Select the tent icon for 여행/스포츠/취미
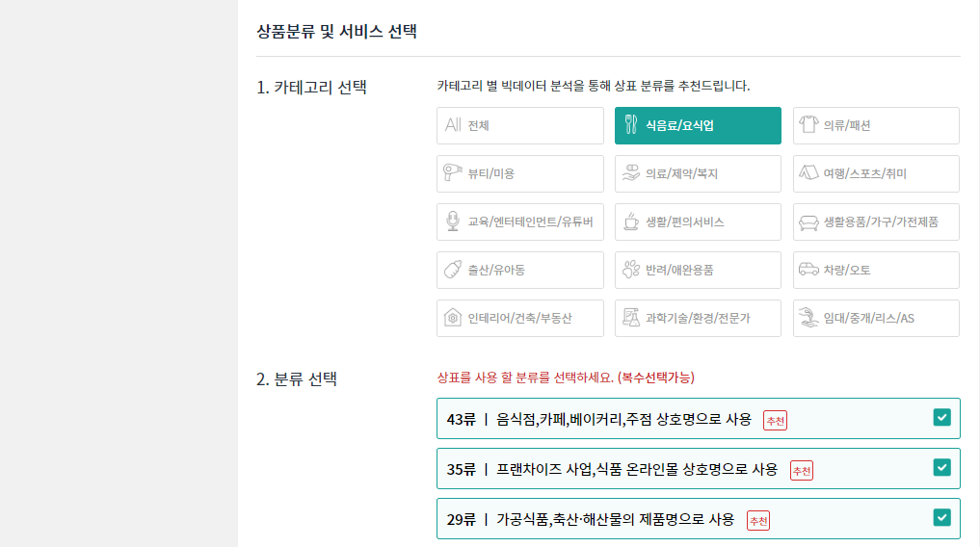Viewport: 980px width, 547px height. (808, 172)
